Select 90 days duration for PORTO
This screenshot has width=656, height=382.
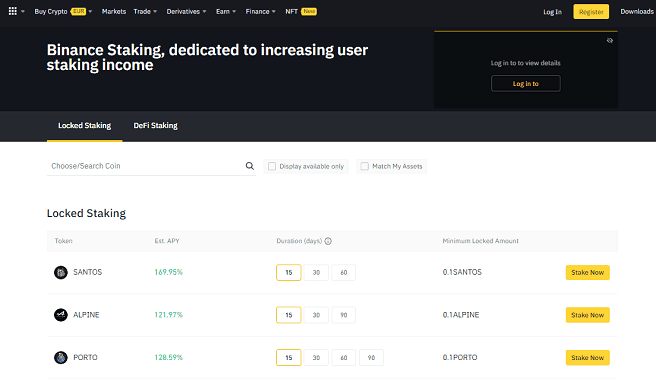tap(371, 358)
